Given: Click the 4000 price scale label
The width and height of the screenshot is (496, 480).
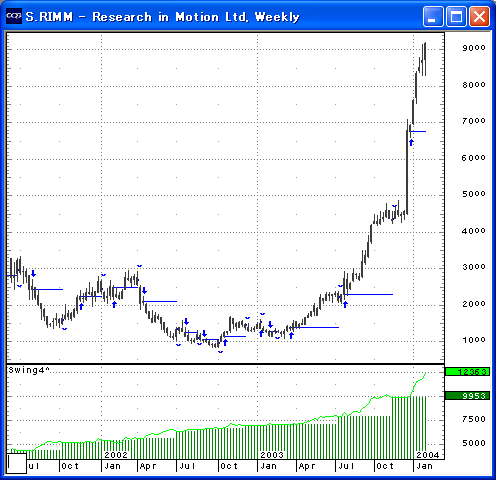Looking at the screenshot, I should click(474, 231).
